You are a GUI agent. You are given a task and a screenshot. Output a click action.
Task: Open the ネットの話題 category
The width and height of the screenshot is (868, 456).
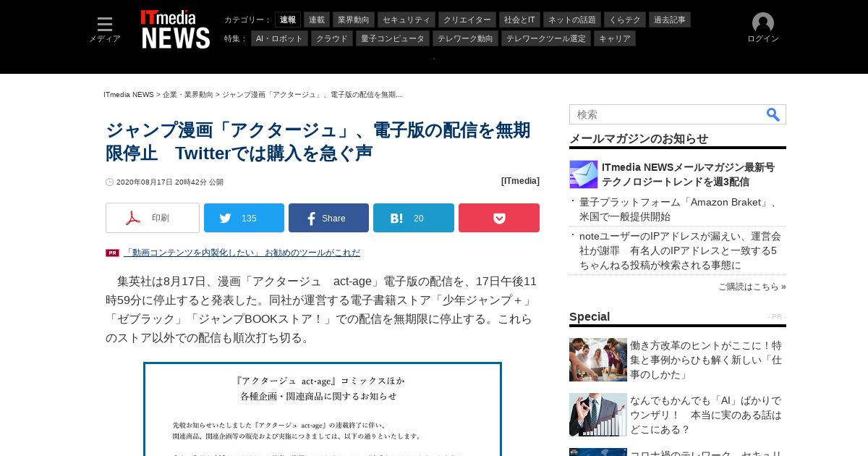[x=572, y=20]
